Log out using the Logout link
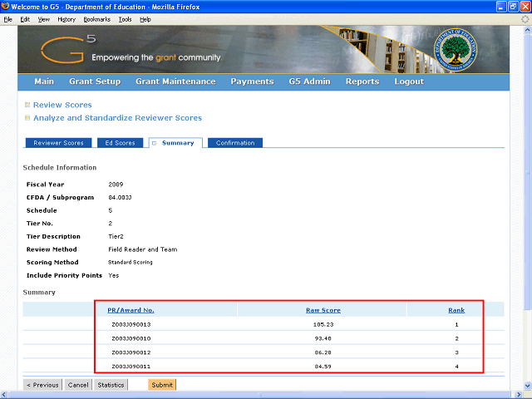The height and width of the screenshot is (399, 532). (409, 81)
